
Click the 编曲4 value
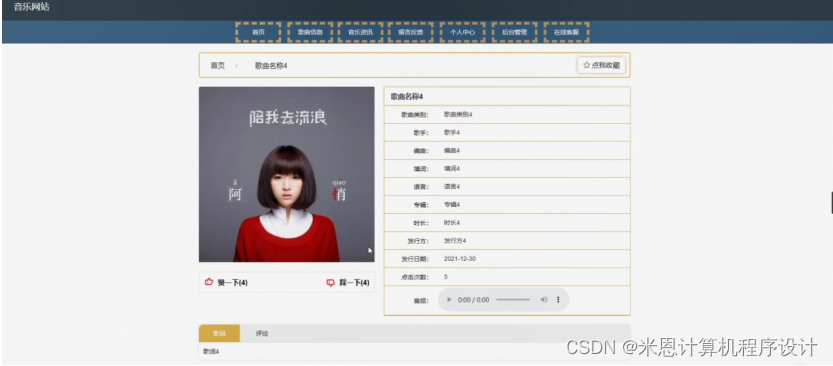(452, 151)
